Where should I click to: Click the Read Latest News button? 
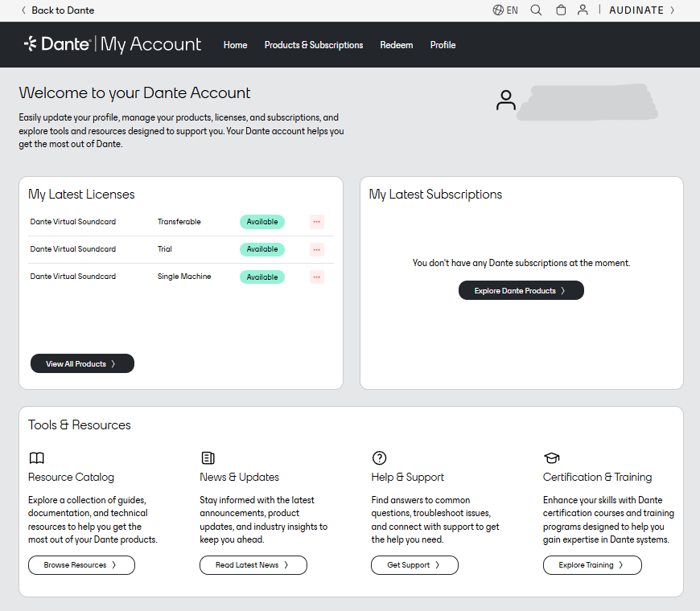tap(253, 565)
